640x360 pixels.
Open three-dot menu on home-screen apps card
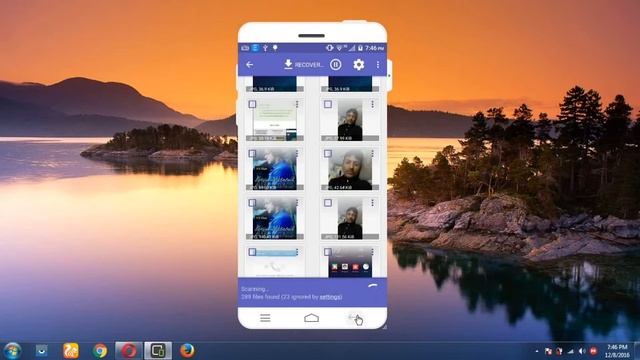(372, 252)
